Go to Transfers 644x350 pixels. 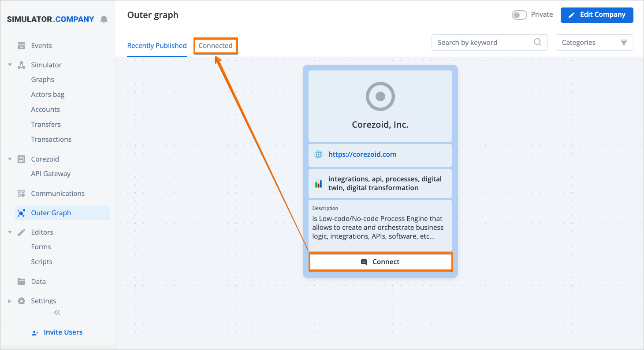pos(46,124)
